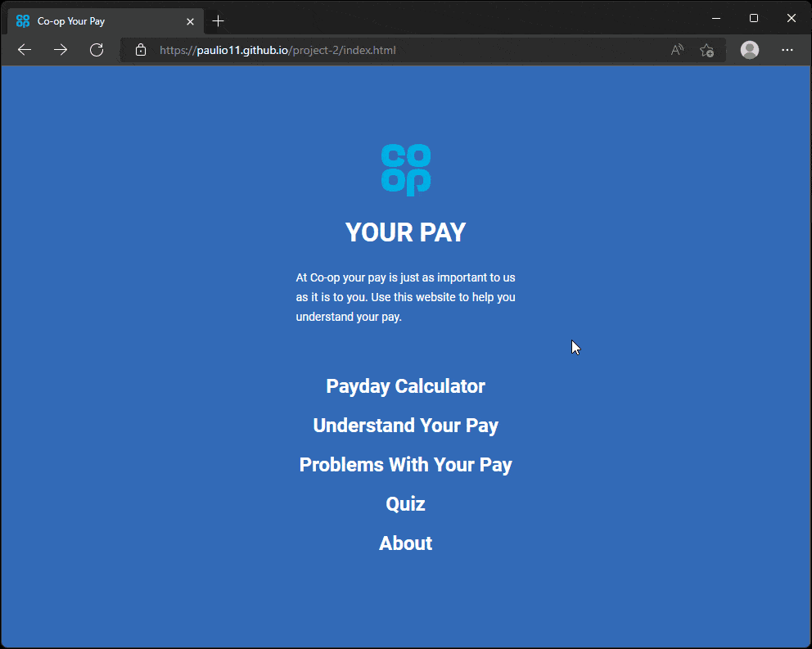Click the browser forward arrow

61,50
